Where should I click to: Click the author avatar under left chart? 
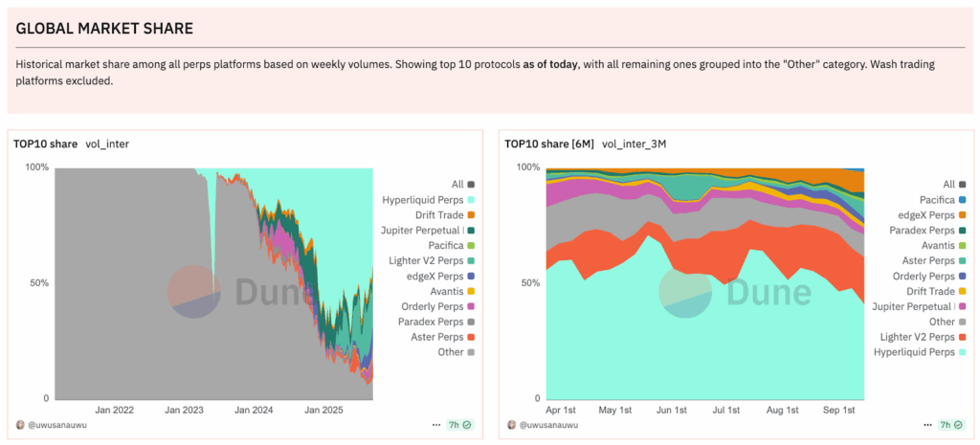20,424
